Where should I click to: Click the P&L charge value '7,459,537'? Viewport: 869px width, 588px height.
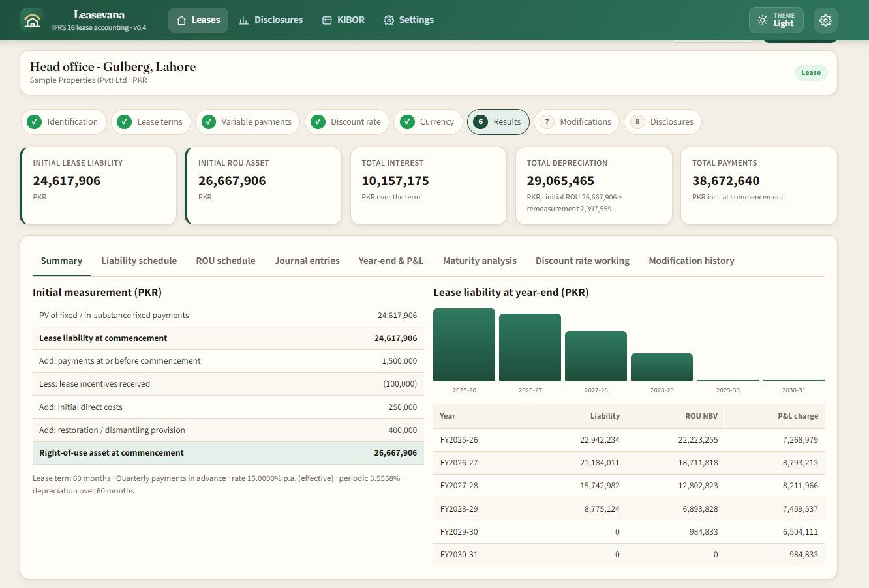coord(800,509)
